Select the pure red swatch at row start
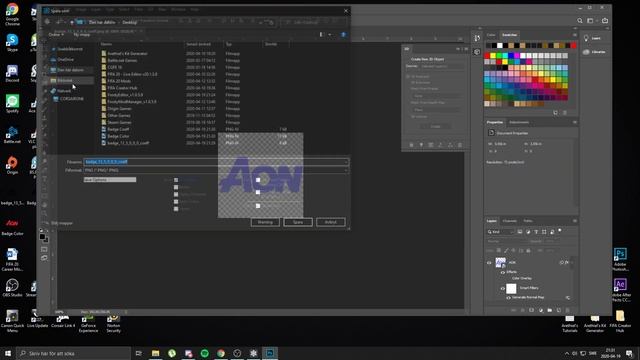Viewport: 640px width, 360px height. coord(487,56)
